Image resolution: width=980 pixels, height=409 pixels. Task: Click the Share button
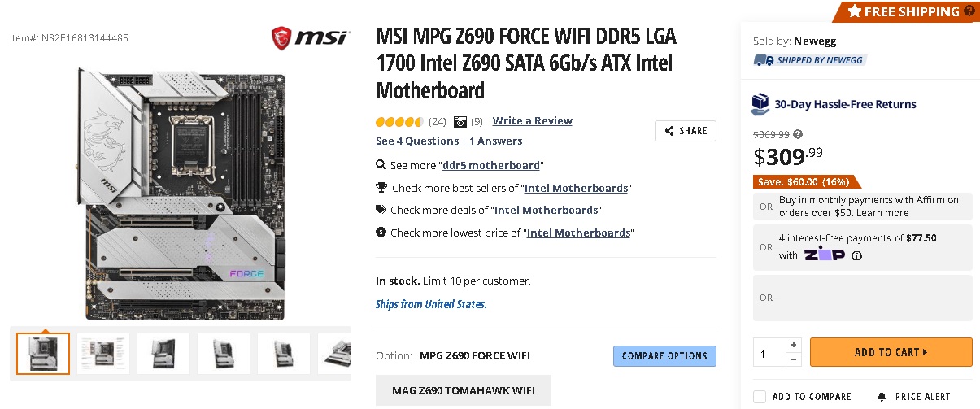click(x=686, y=131)
